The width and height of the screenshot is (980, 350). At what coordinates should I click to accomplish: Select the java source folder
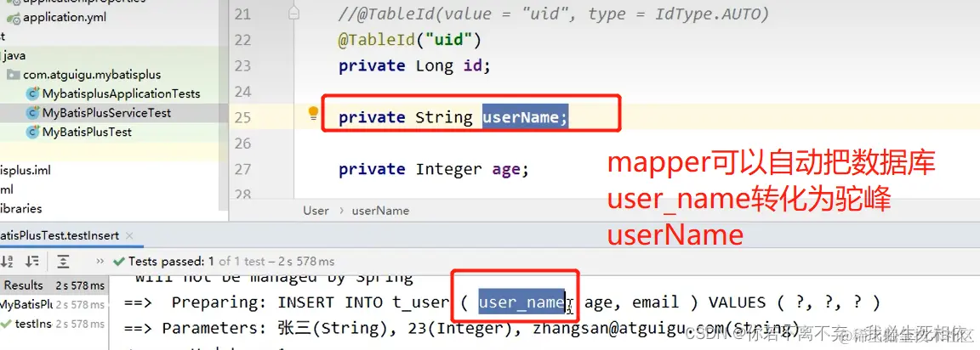coord(13,55)
